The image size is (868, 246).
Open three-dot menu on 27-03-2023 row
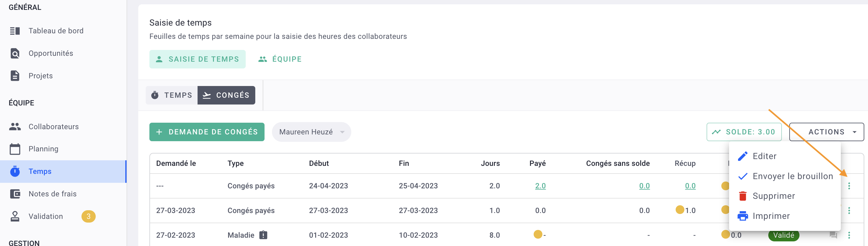[849, 211]
